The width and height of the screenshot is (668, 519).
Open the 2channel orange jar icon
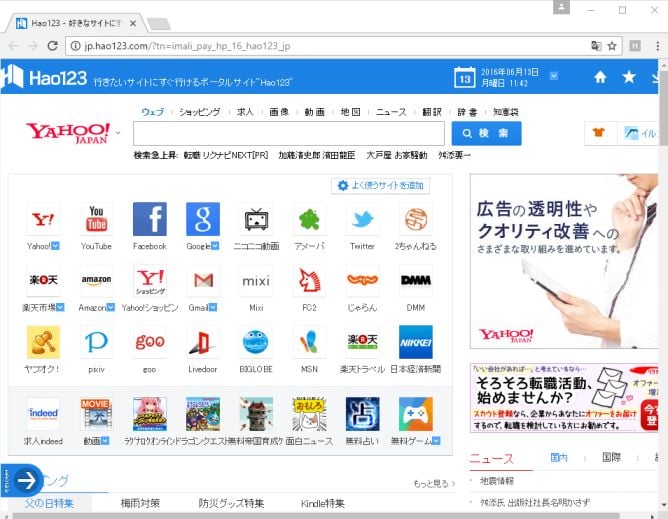point(416,219)
